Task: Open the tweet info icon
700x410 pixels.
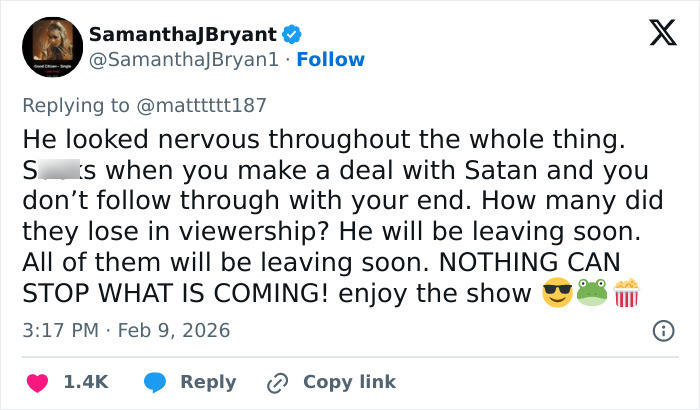Action: [x=662, y=330]
